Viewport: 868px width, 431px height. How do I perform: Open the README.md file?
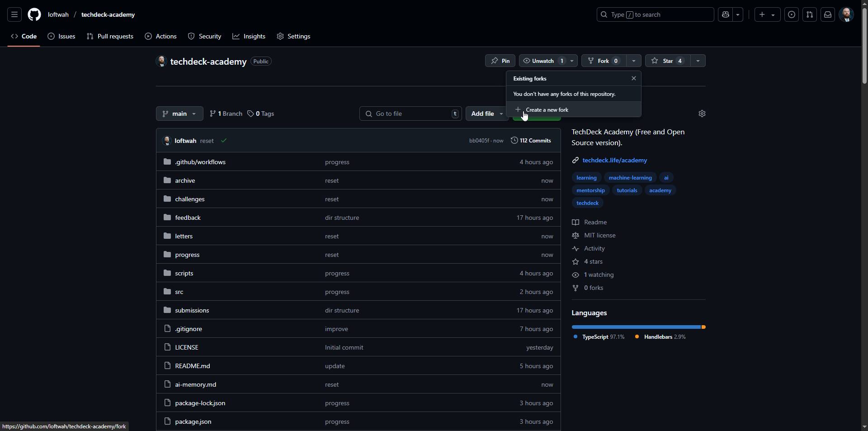193,366
